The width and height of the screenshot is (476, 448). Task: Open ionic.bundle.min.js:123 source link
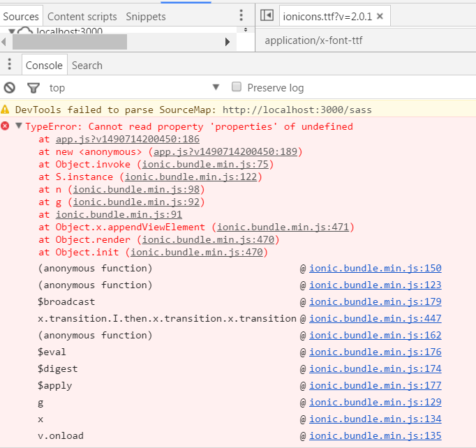(375, 285)
